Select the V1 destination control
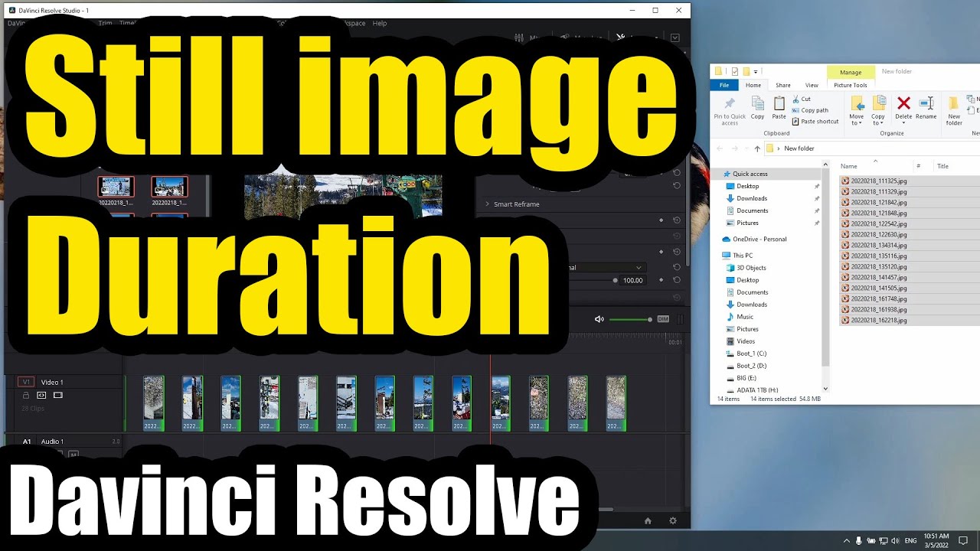This screenshot has width=980, height=551. click(26, 382)
